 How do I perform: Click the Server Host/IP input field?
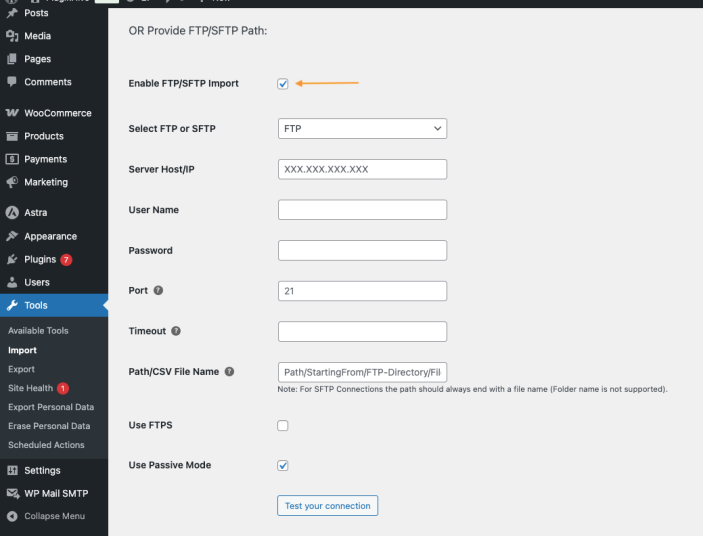click(x=362, y=169)
